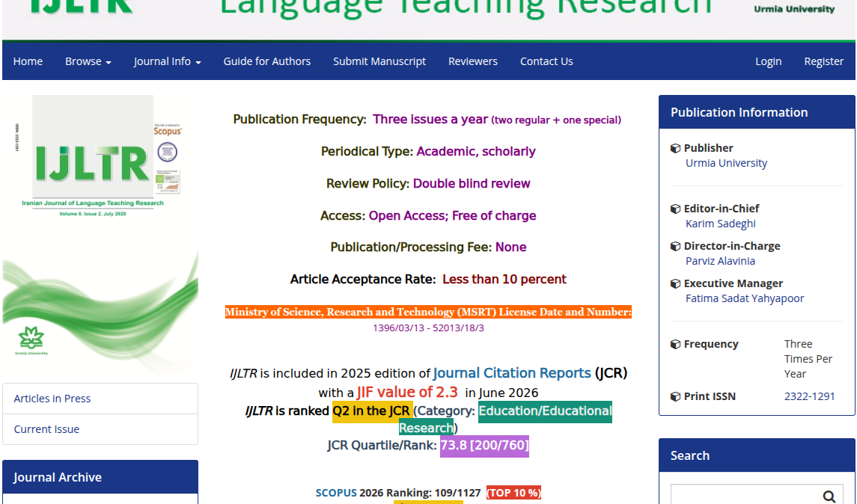Click the 'Education/Educational Research' category text
Viewport: 857px width, 504px height.
(505, 419)
